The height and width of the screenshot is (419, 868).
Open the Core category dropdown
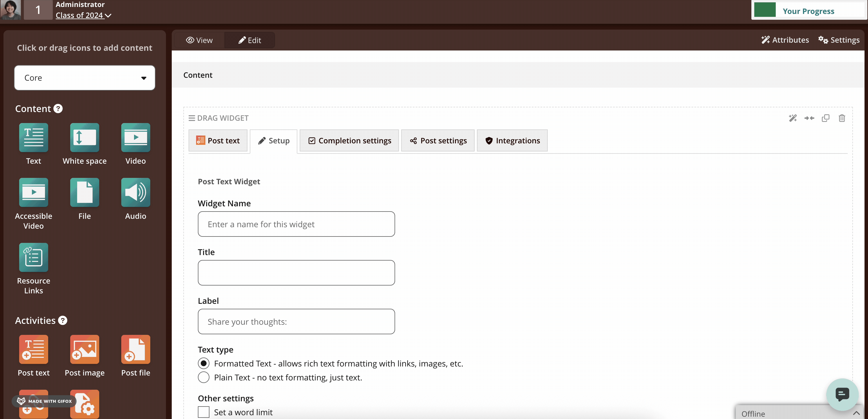coord(85,78)
